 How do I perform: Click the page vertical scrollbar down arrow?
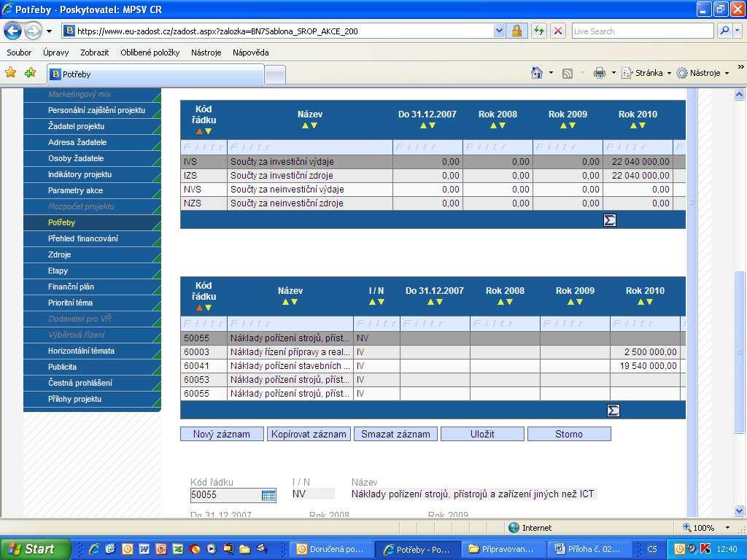(x=739, y=511)
